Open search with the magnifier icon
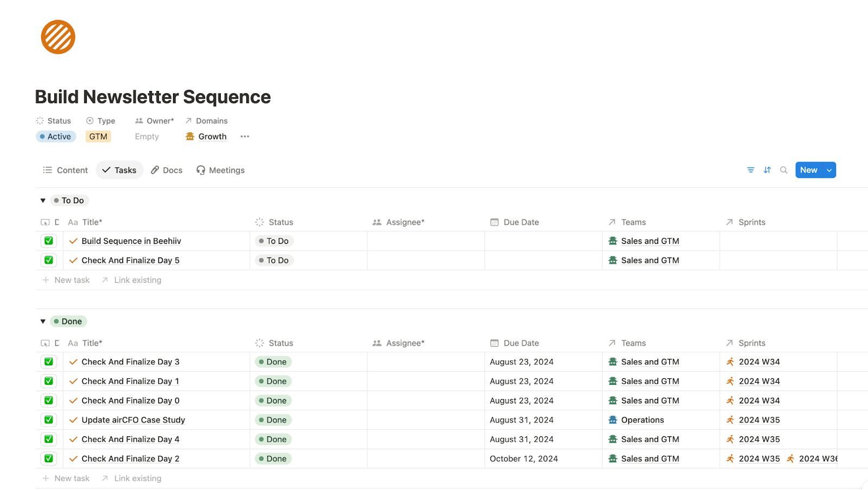 point(784,170)
